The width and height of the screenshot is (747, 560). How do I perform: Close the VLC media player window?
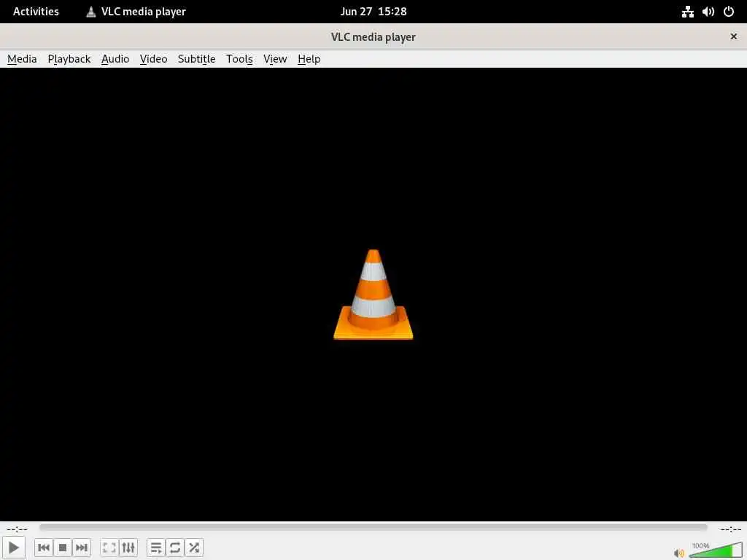[734, 36]
